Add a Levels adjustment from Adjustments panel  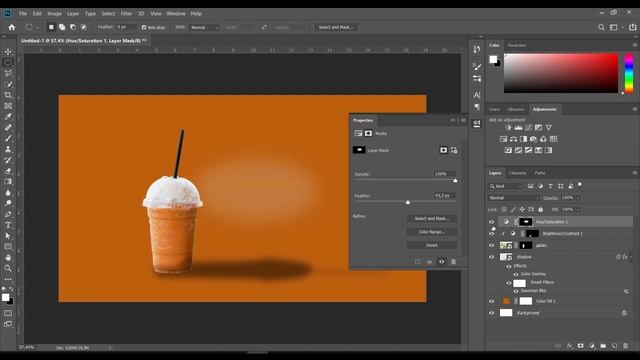click(x=518, y=128)
